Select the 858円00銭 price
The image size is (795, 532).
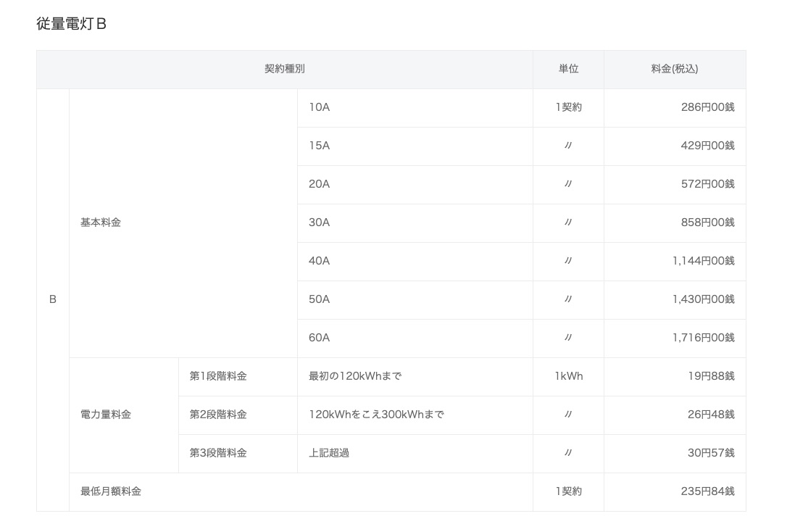[x=708, y=223]
